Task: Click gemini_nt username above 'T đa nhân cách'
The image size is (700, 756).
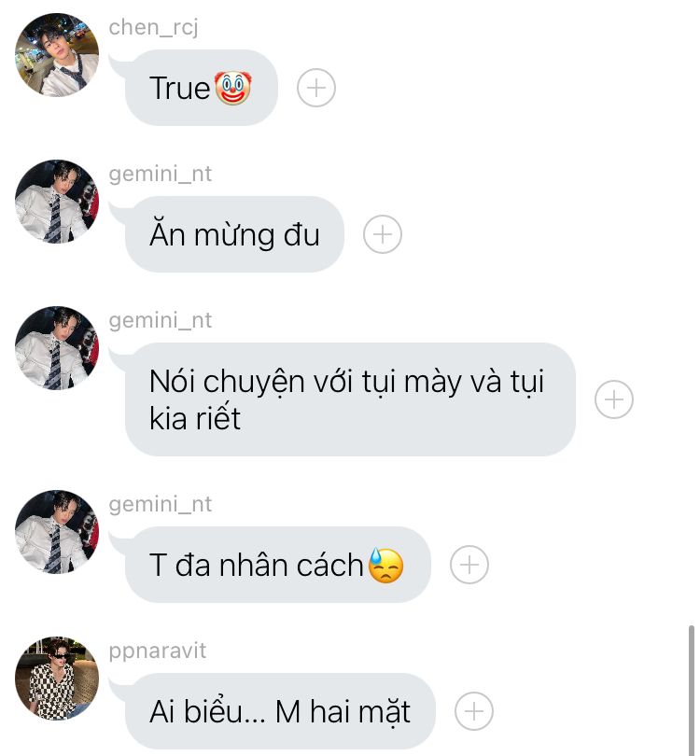Action: pyautogui.click(x=160, y=504)
